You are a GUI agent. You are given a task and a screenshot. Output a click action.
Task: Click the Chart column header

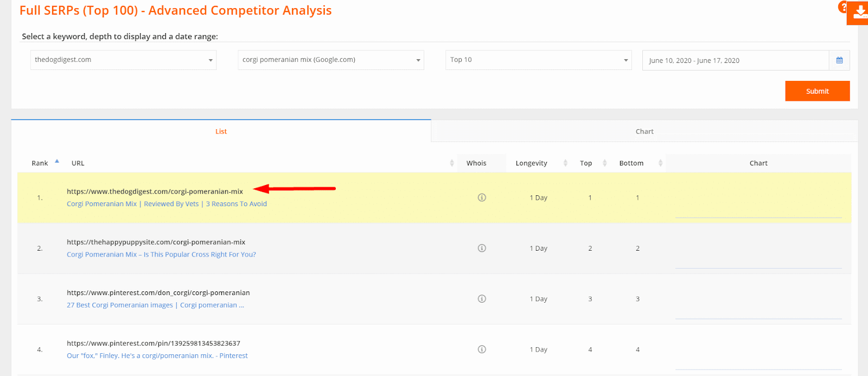click(x=758, y=163)
